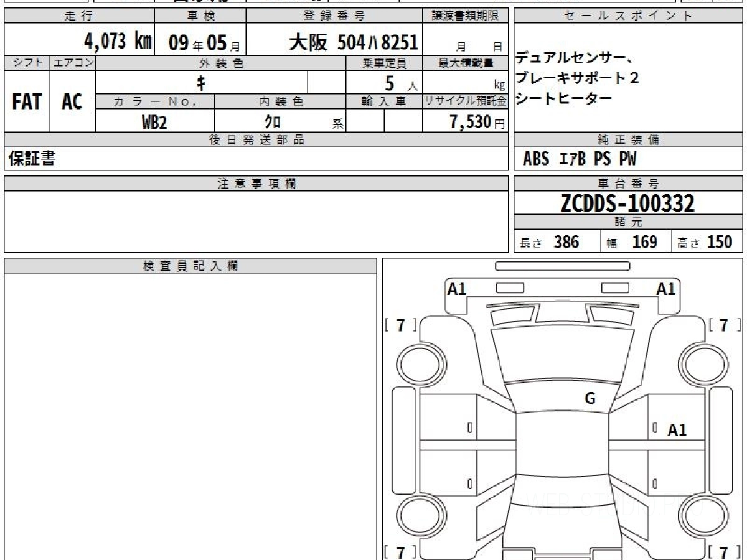Click the G mark on car roof
This screenshot has height=560, width=747.
[590, 399]
